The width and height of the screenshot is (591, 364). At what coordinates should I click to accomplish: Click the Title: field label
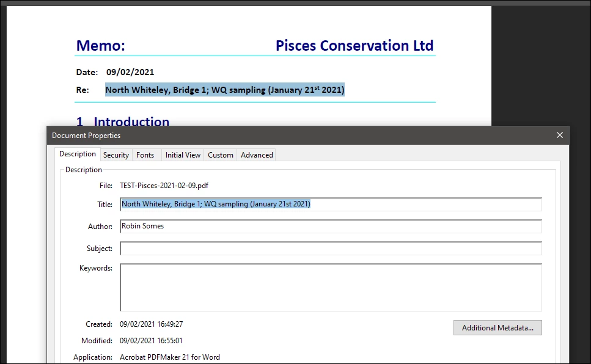105,204
